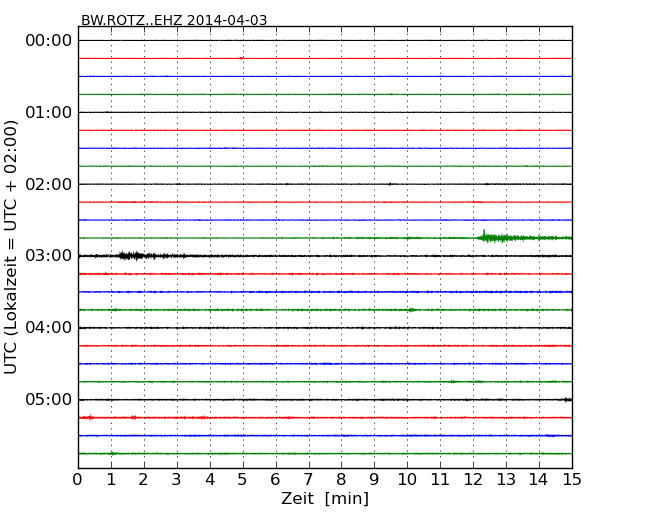Click the x-axis tick label 14
650x520 pixels.
click(538, 480)
